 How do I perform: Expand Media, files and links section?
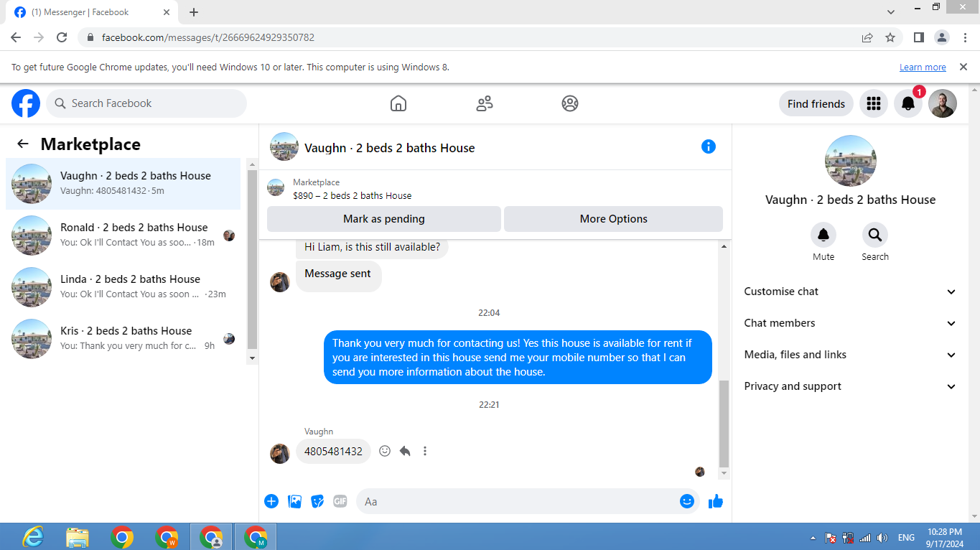[850, 355]
